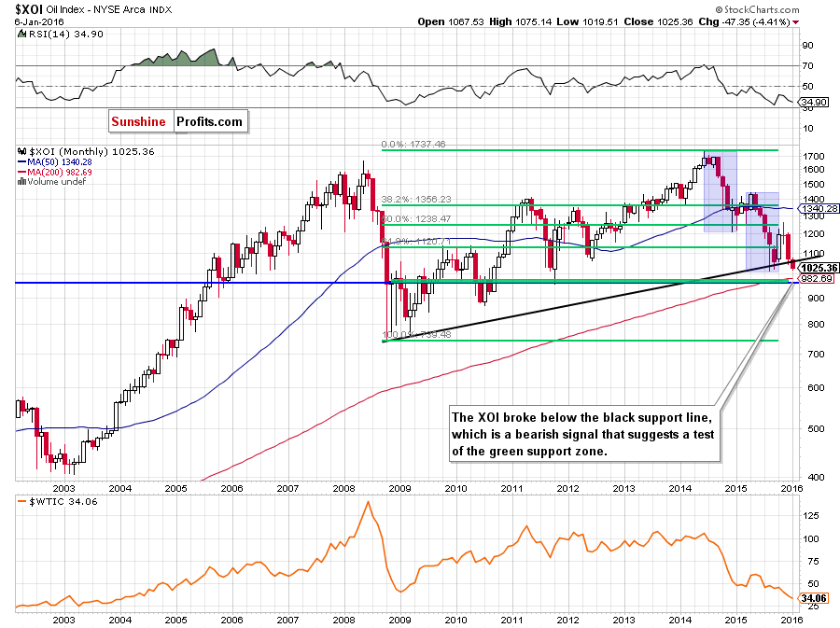
Task: Click the $XOI ticker symbol in the header
Action: coord(28,9)
